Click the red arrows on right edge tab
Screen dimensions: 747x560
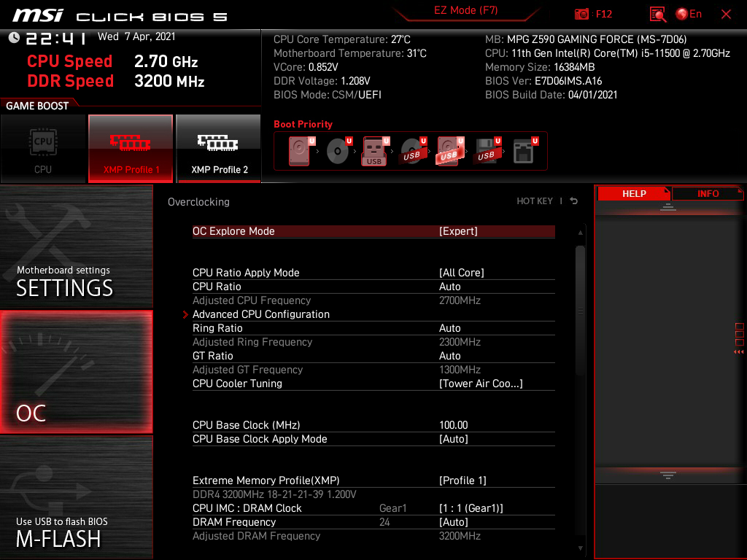(738, 352)
